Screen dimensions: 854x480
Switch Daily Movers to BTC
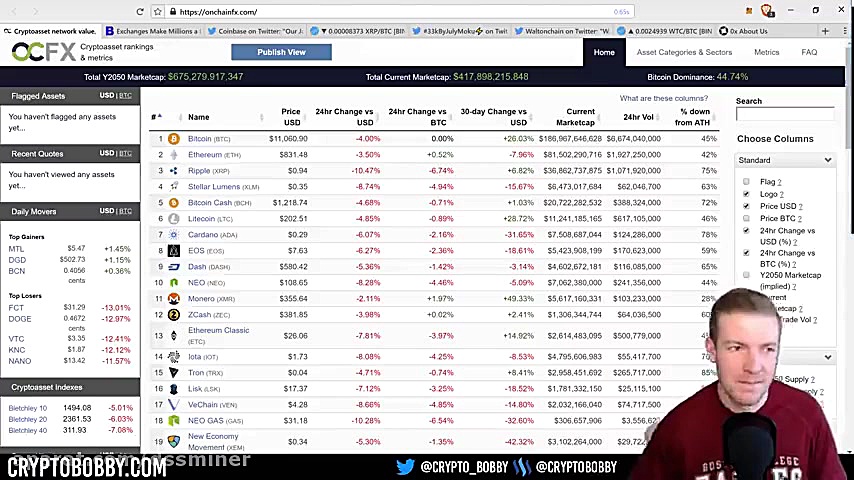coord(125,211)
